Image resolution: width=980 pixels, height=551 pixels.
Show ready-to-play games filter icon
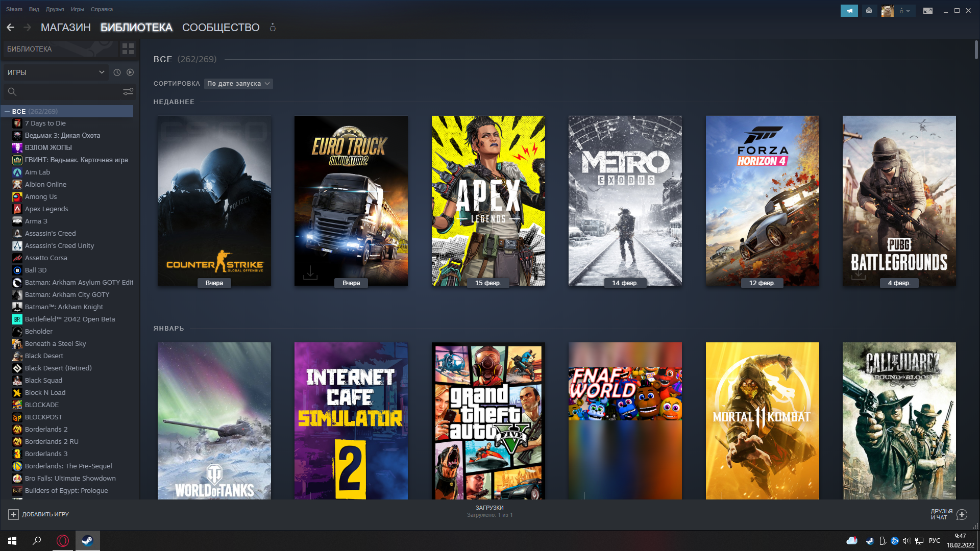[x=130, y=72]
